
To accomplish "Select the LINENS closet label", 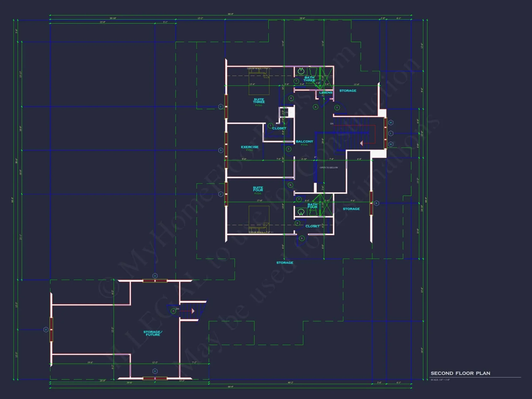I will coord(326,93).
